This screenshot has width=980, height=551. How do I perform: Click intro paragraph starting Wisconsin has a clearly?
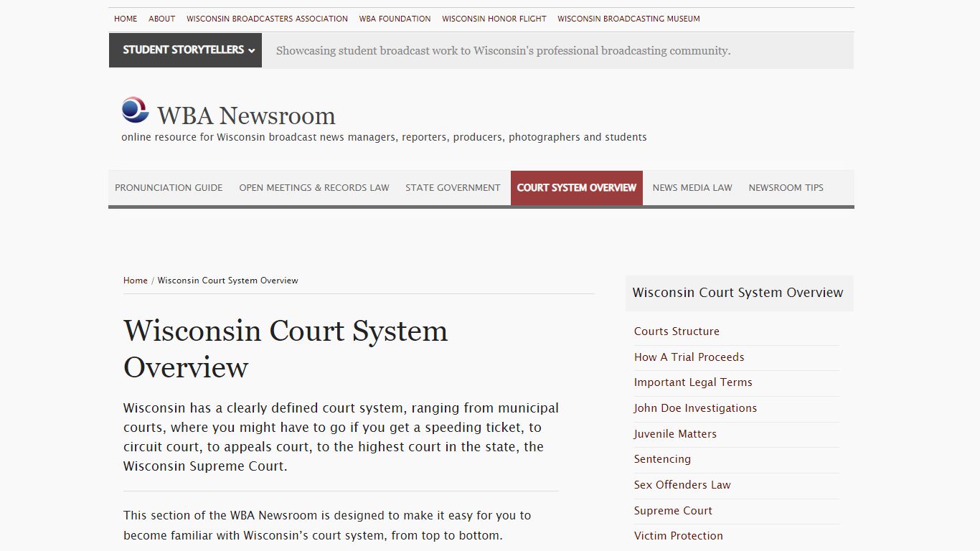click(x=341, y=437)
